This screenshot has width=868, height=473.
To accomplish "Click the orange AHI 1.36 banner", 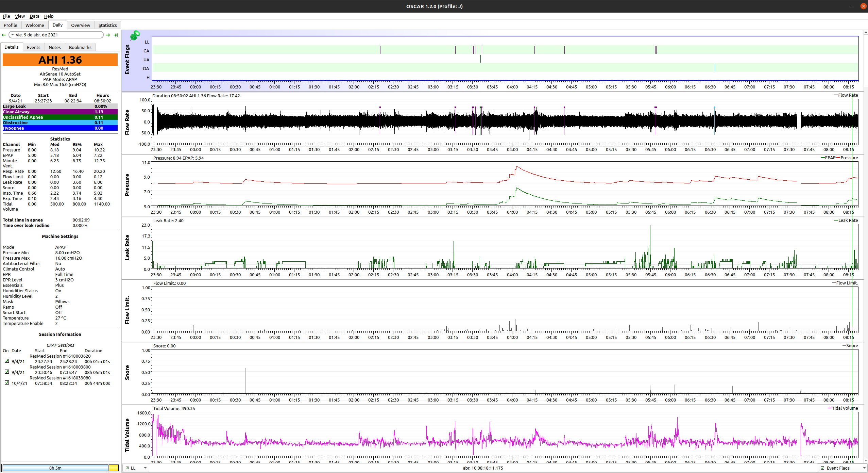I will tap(60, 60).
